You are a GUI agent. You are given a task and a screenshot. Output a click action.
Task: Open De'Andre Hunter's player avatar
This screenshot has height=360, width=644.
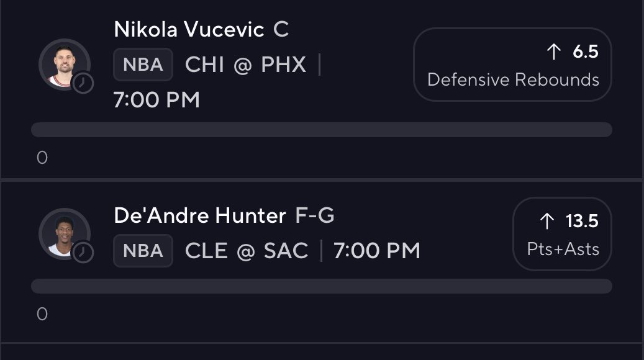[65, 234]
